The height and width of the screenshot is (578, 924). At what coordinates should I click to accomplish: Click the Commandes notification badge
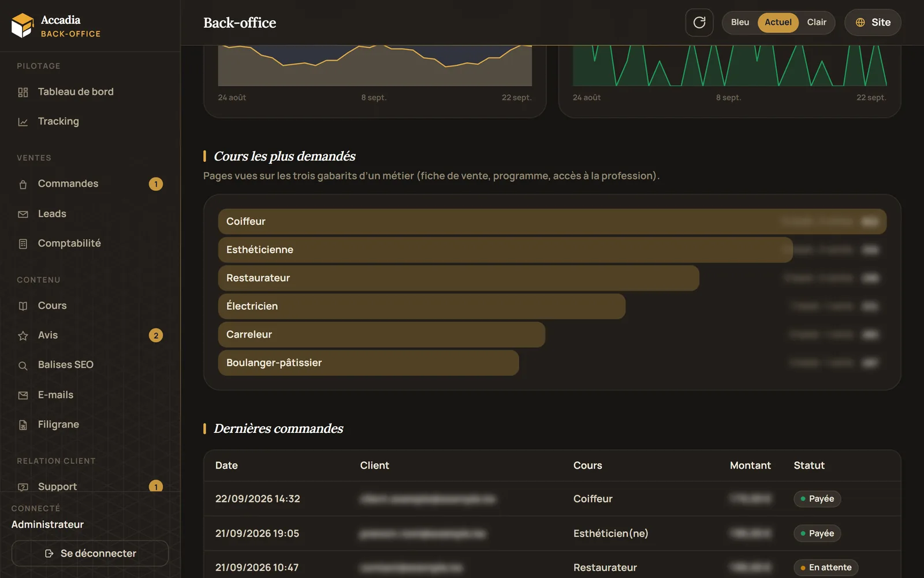156,184
